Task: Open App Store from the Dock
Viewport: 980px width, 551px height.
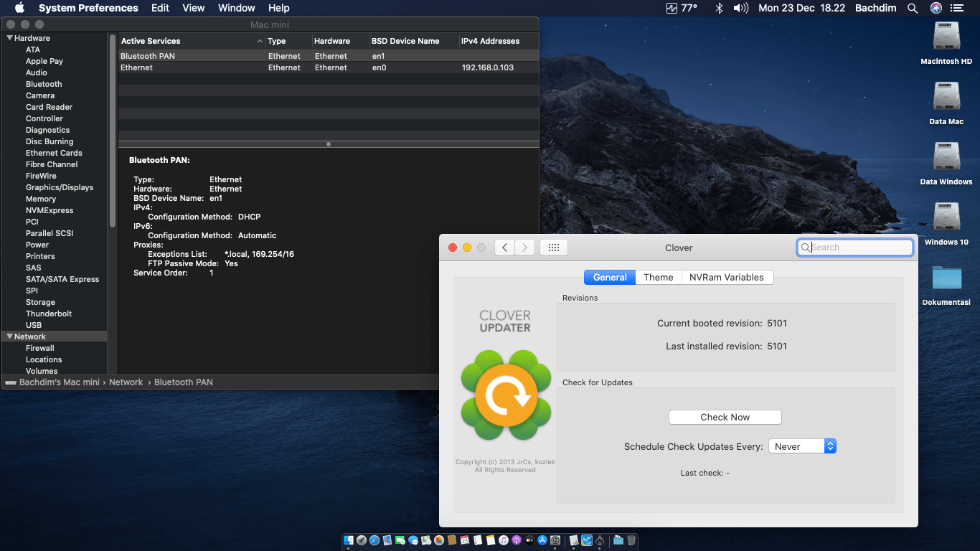Action: [x=542, y=540]
